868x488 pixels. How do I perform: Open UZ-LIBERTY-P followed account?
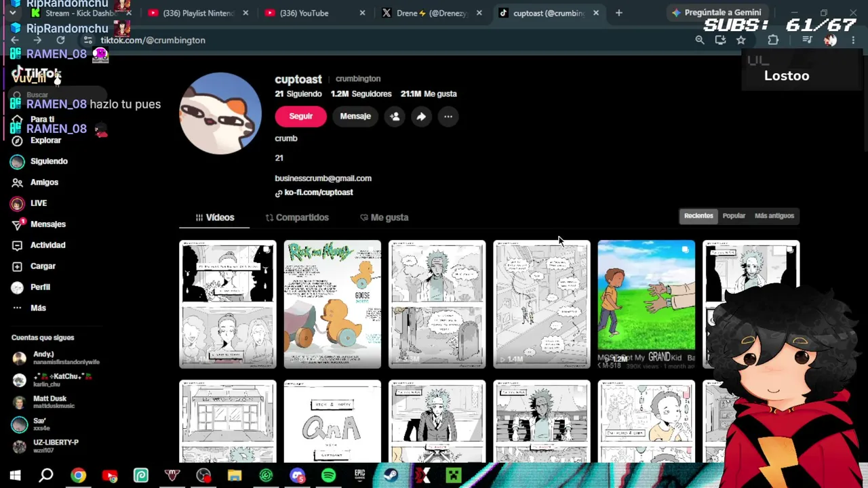point(46,445)
